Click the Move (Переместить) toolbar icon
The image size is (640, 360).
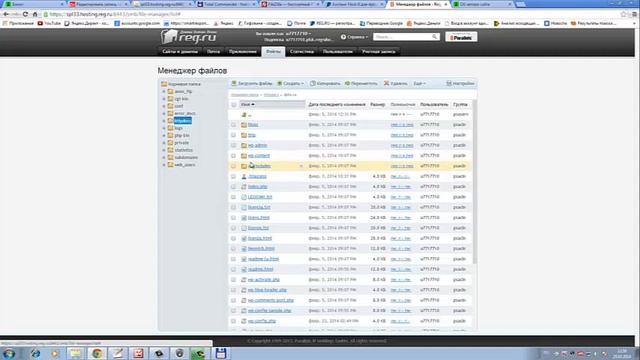(x=347, y=83)
